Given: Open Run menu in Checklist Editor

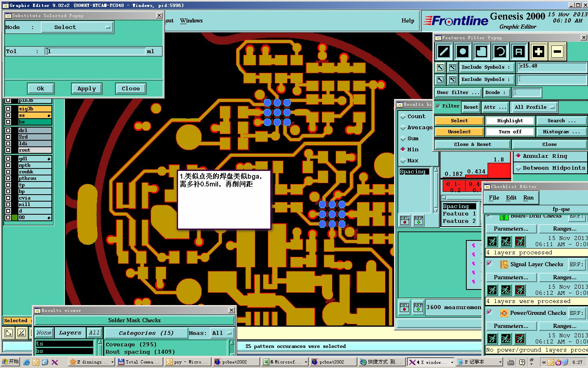Looking at the screenshot, I should coord(528,198).
